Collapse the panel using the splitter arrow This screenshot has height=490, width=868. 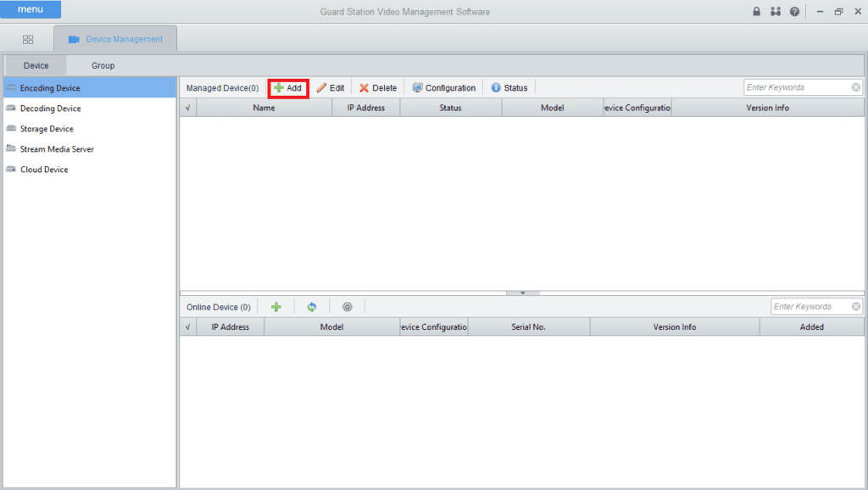click(x=522, y=292)
